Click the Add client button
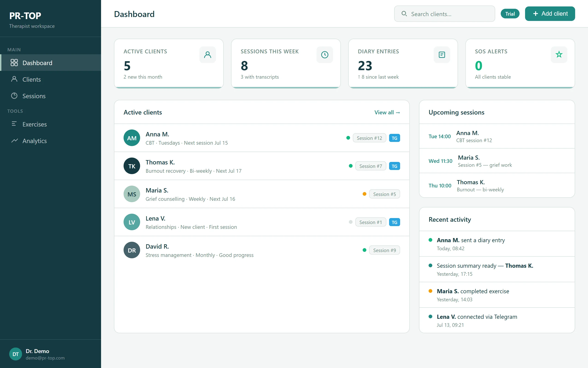588x368 pixels. 550,14
